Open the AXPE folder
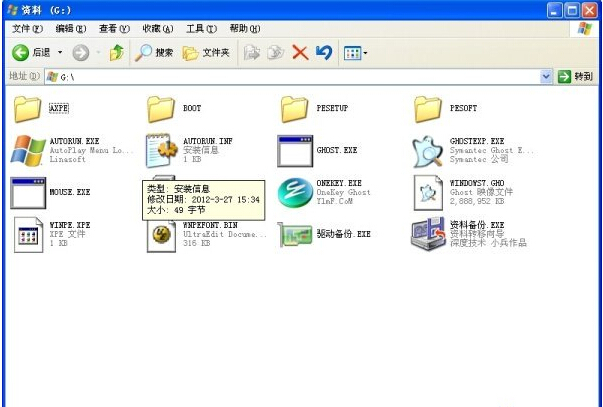603x407 pixels. tap(27, 109)
